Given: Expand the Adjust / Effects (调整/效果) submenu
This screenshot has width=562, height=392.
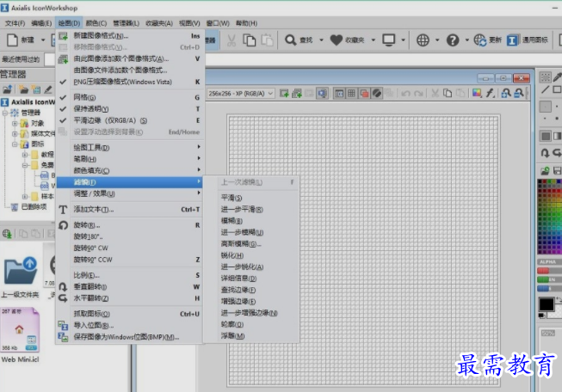Looking at the screenshot, I should tap(129, 193).
